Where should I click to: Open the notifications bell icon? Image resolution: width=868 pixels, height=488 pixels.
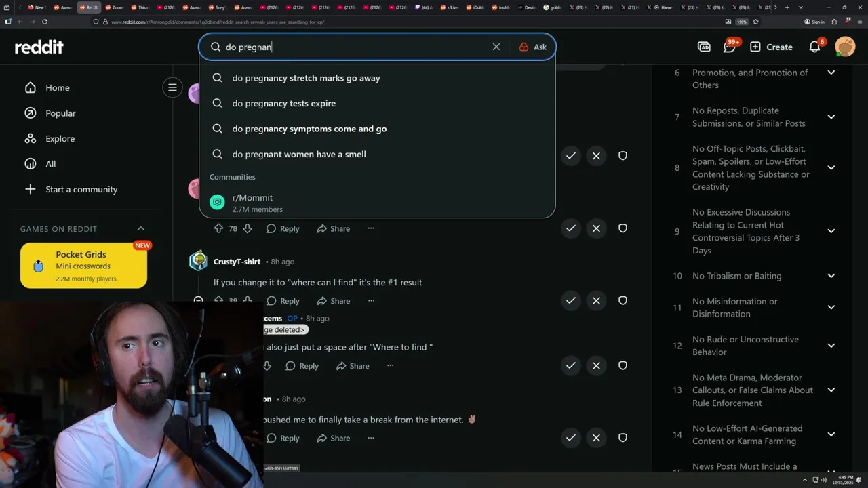click(x=815, y=47)
